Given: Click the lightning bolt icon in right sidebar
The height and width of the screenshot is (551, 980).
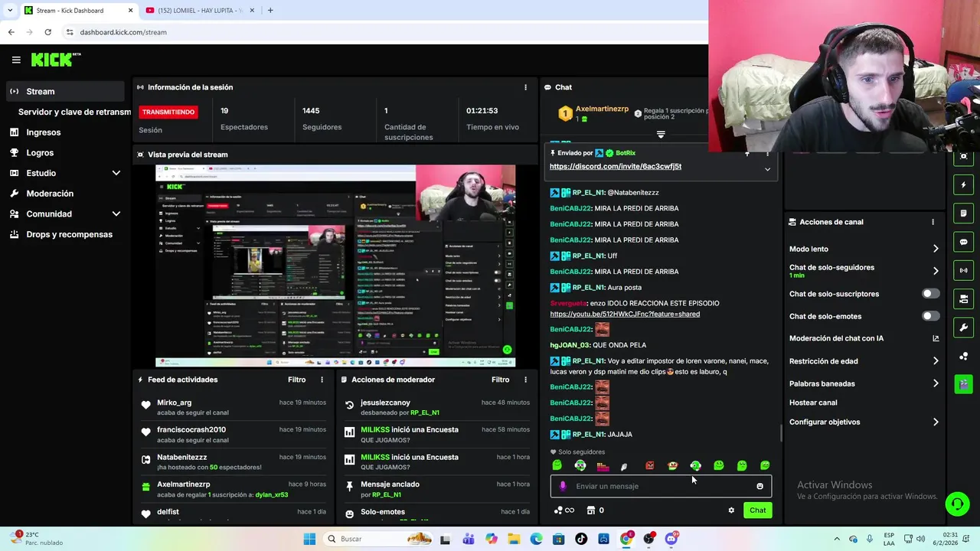Looking at the screenshot, I should [963, 184].
